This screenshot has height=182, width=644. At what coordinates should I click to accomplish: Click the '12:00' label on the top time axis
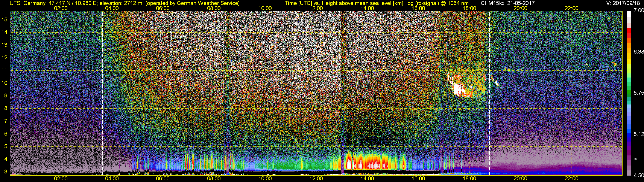(x=316, y=8)
